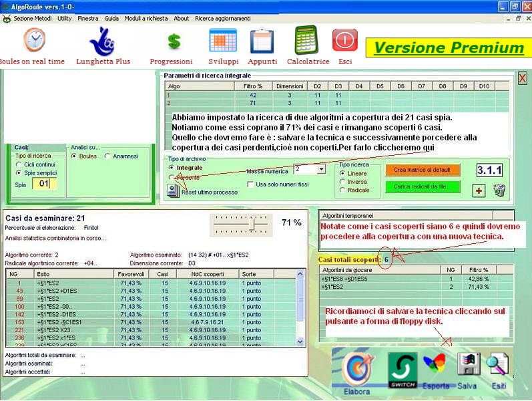532x401 pixels.
Task: Select algorithm +§1*ES8 +§D1ES5 row
Action: tap(416, 279)
